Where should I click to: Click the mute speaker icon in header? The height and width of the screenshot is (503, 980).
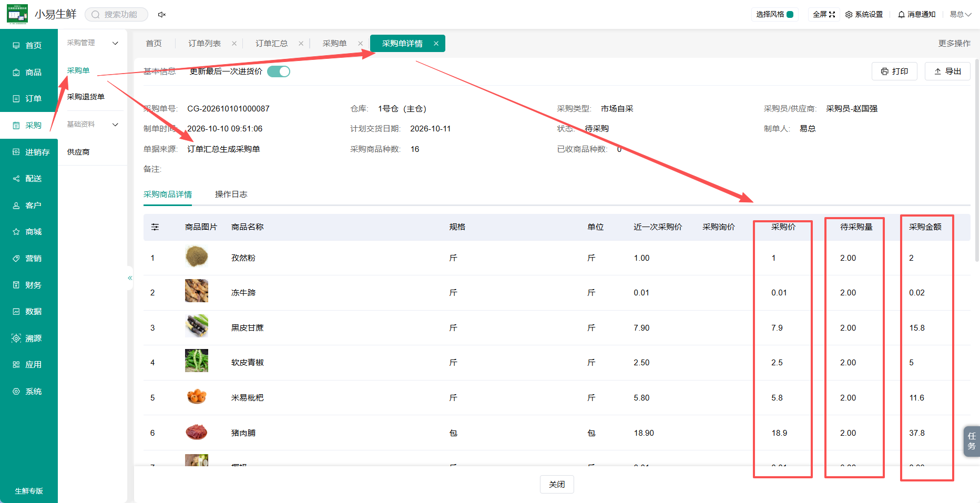click(162, 15)
